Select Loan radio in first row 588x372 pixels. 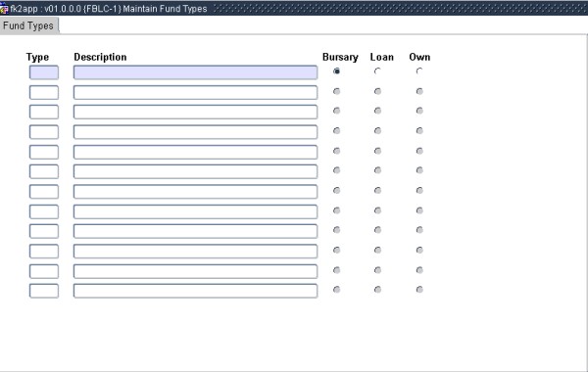[377, 71]
